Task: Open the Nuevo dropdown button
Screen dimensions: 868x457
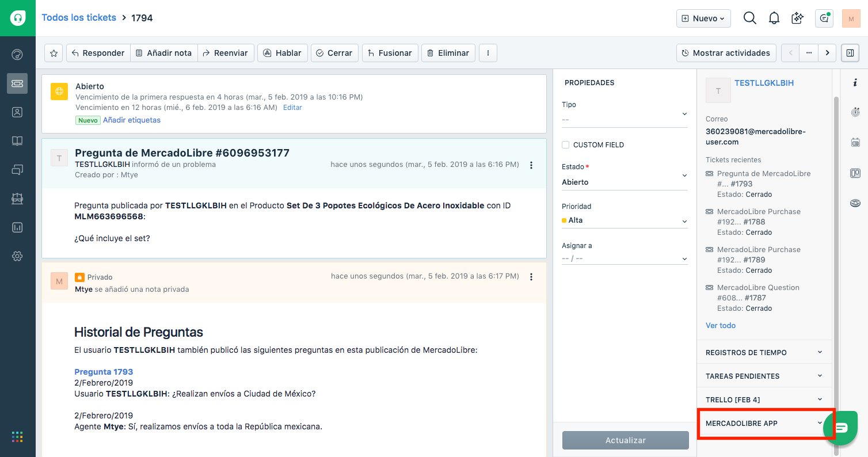Action: point(703,18)
